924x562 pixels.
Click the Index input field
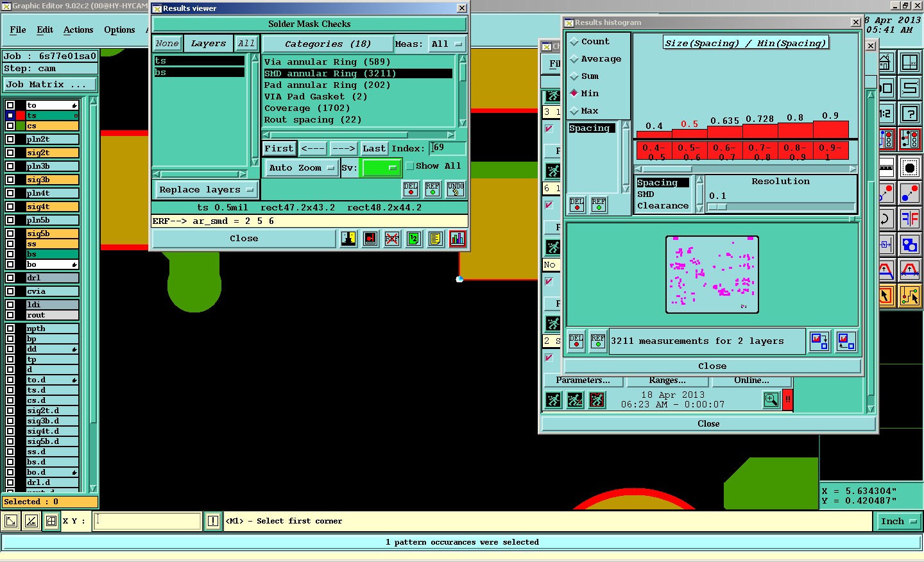click(x=447, y=148)
